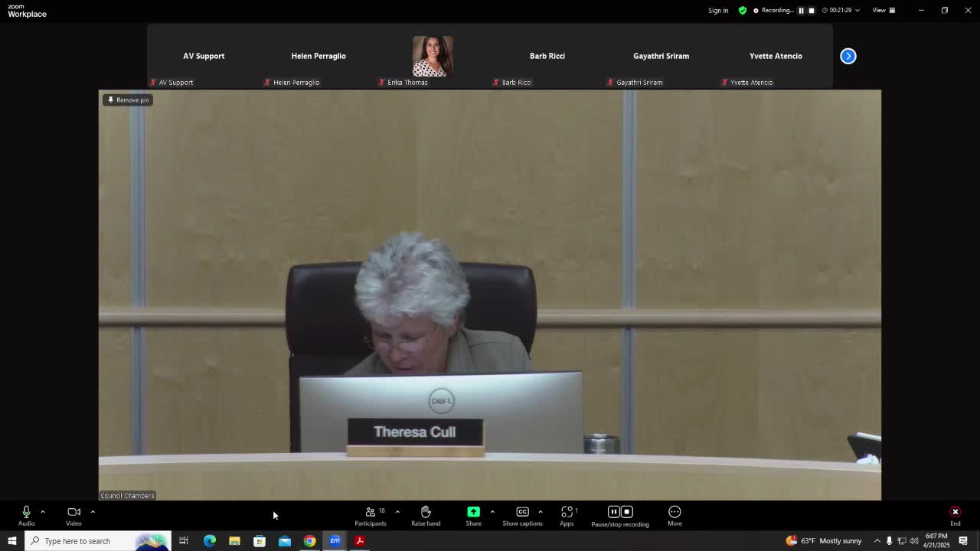Click the taskbar search box
980x551 pixels.
pos(99,541)
